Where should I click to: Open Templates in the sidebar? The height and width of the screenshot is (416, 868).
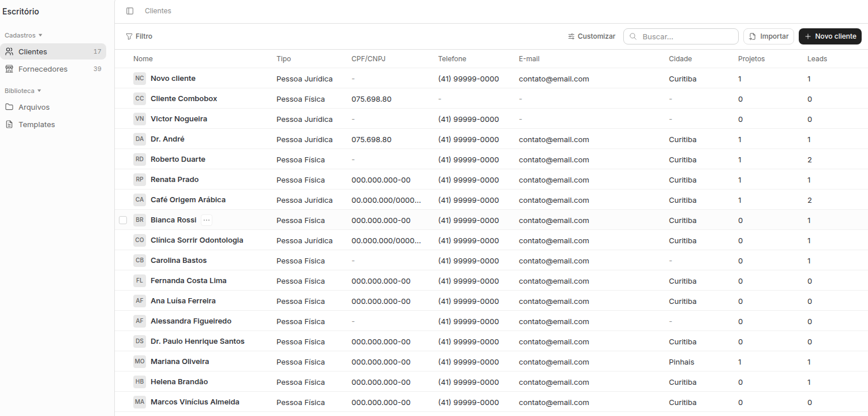(53, 124)
